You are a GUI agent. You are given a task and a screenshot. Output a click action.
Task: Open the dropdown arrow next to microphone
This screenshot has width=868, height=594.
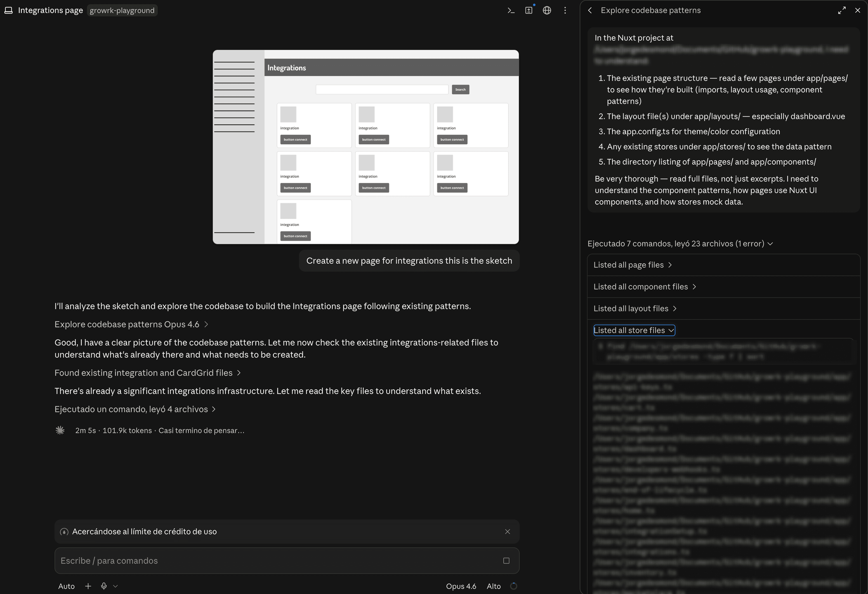tap(116, 586)
